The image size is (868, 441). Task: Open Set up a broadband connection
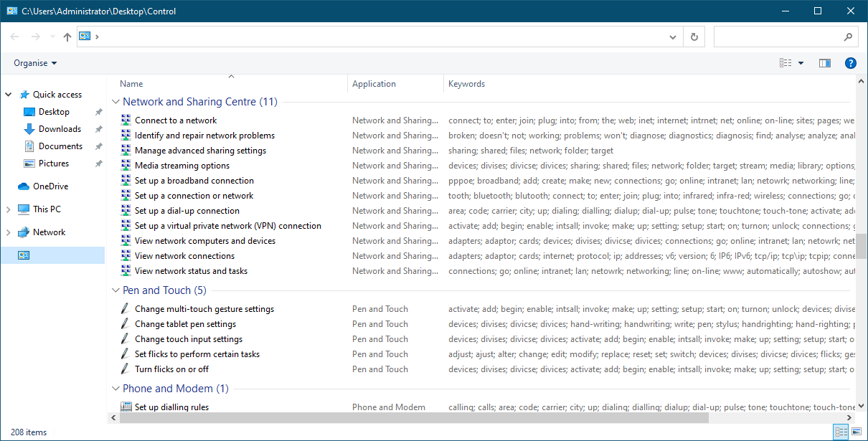(194, 181)
